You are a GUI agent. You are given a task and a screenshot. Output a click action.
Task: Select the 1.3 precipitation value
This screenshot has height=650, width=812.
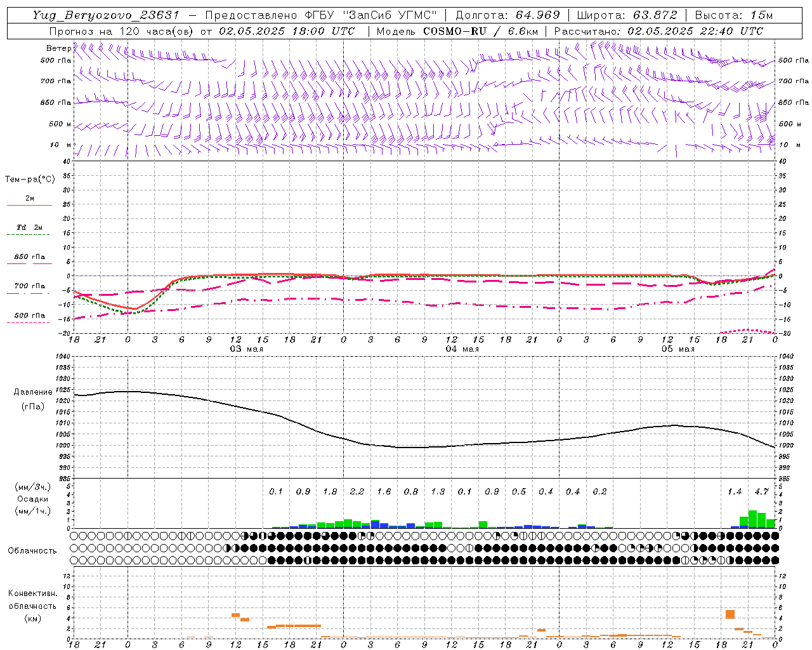coord(438,492)
